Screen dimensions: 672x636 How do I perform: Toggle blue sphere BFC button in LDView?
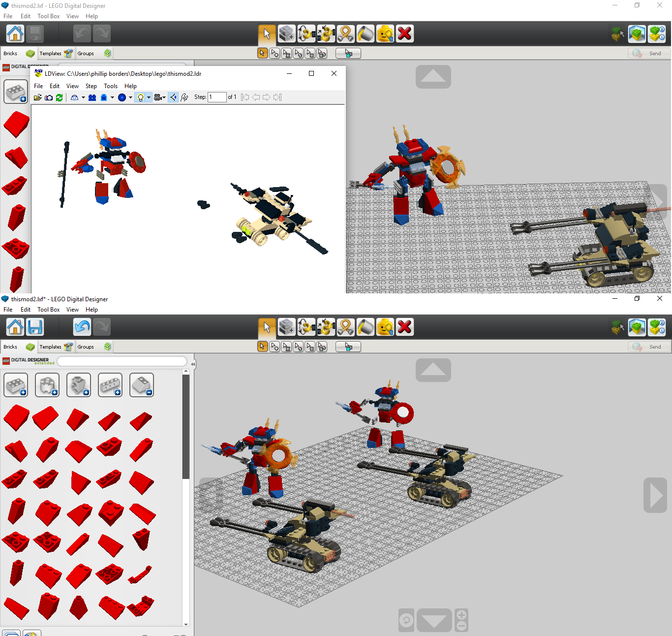point(122,97)
